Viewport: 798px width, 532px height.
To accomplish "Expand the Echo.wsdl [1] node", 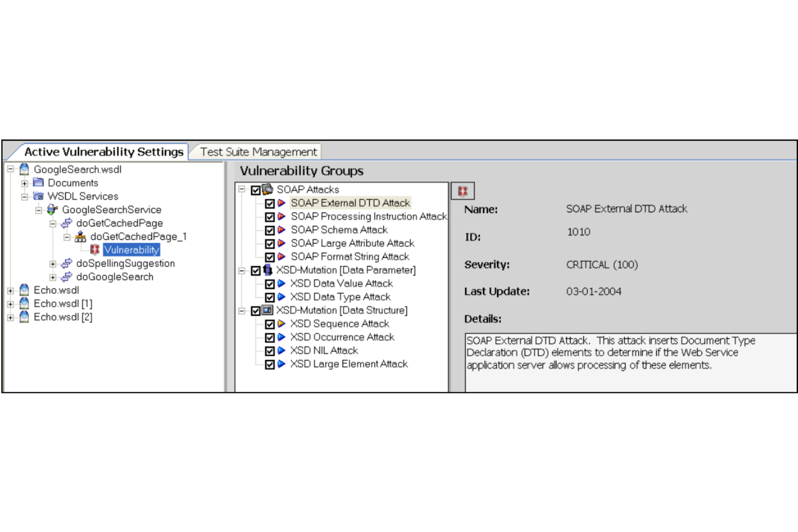I will click(x=10, y=304).
